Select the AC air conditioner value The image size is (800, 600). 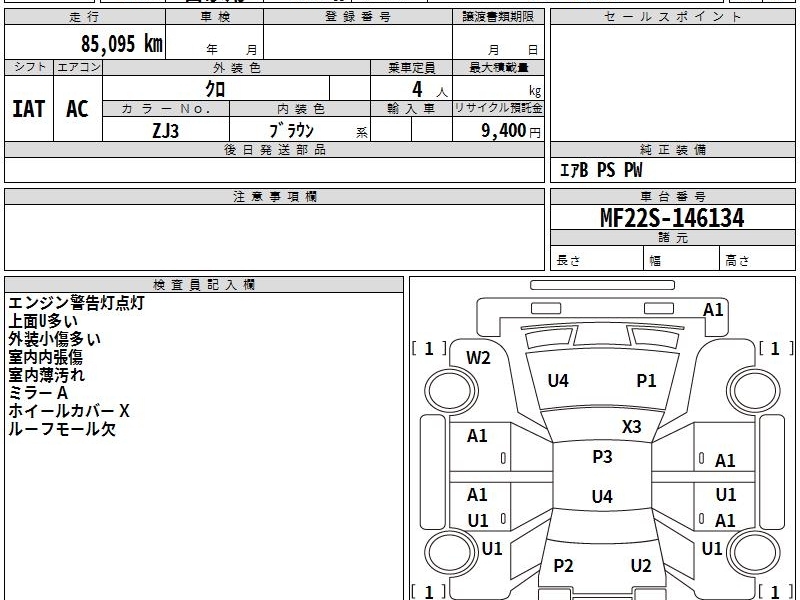pyautogui.click(x=78, y=109)
